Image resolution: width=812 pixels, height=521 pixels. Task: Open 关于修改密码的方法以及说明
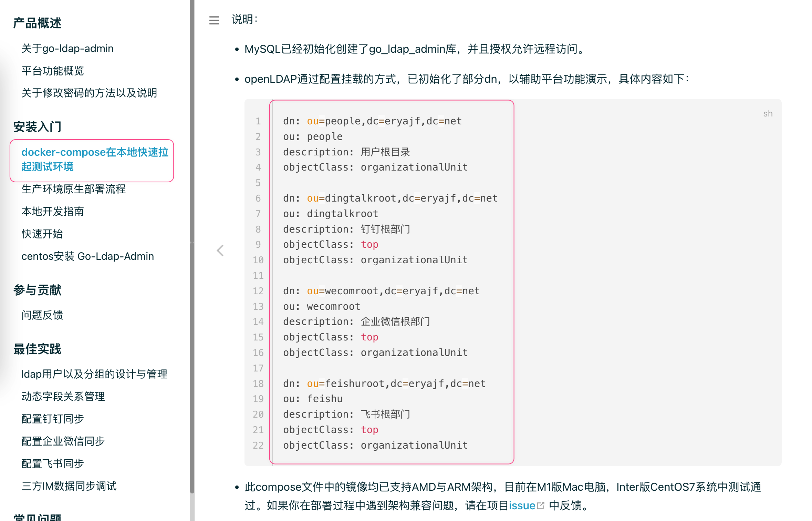[89, 93]
